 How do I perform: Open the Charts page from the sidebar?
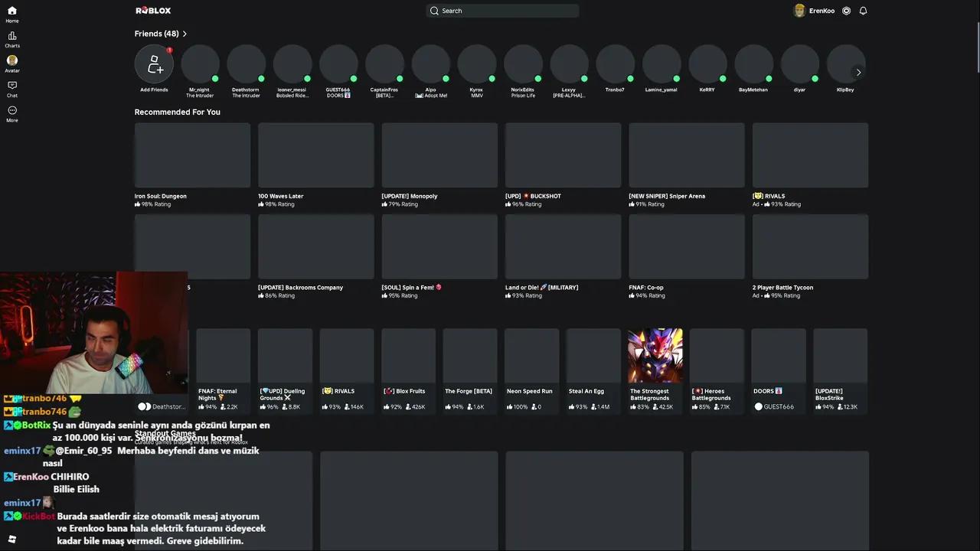coord(12,39)
